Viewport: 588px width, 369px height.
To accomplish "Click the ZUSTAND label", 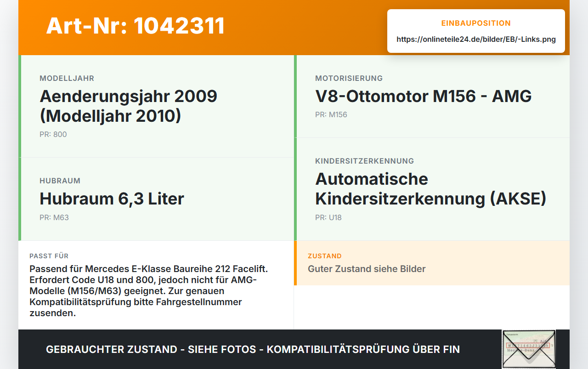I will [x=325, y=256].
